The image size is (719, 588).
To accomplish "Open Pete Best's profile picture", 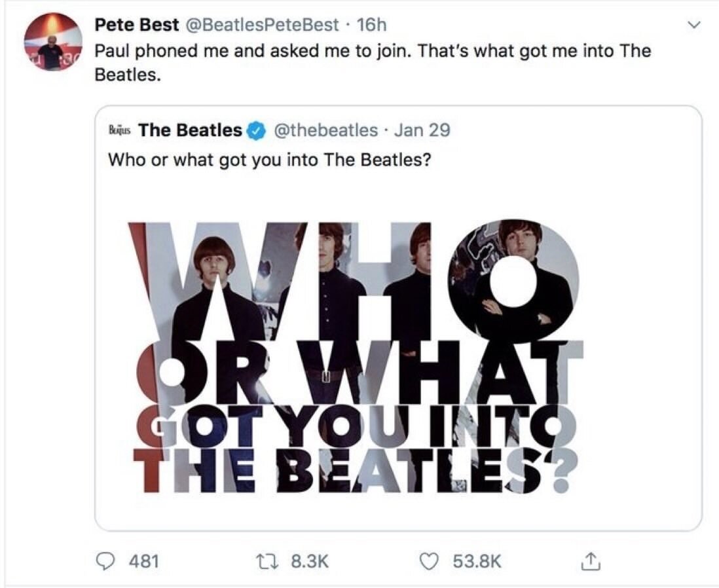I will pos(53,42).
